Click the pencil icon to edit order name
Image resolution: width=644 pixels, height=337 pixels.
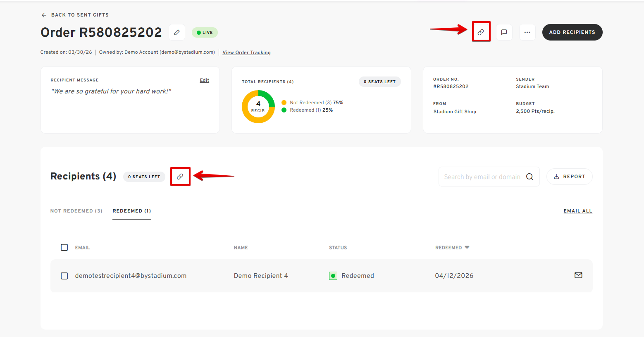click(177, 32)
